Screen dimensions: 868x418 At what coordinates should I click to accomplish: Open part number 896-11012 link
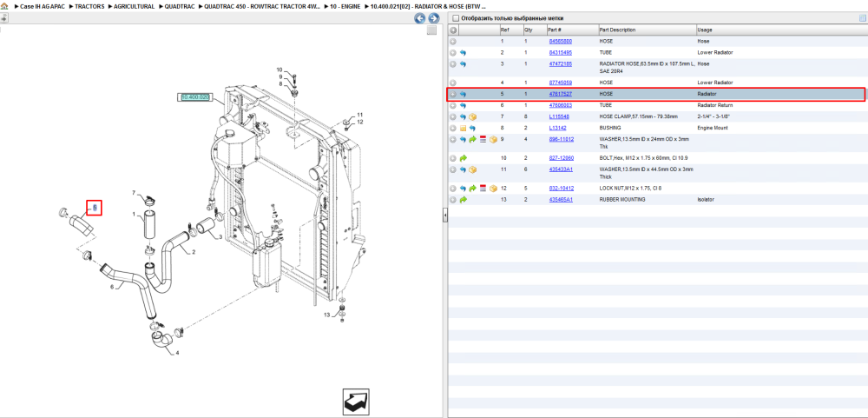click(562, 140)
